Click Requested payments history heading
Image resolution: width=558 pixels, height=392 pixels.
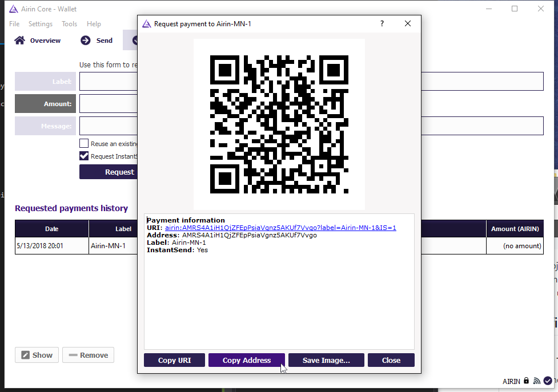coord(71,208)
